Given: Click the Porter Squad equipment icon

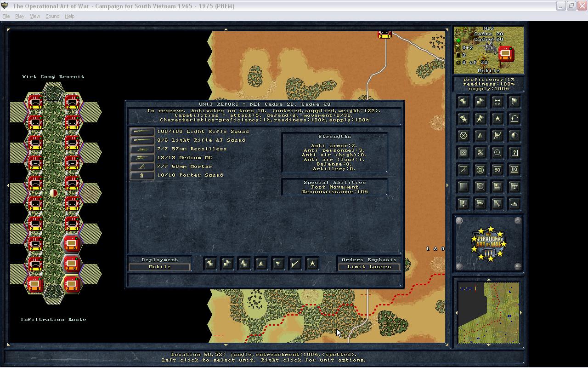Looking at the screenshot, I should pos(142,175).
